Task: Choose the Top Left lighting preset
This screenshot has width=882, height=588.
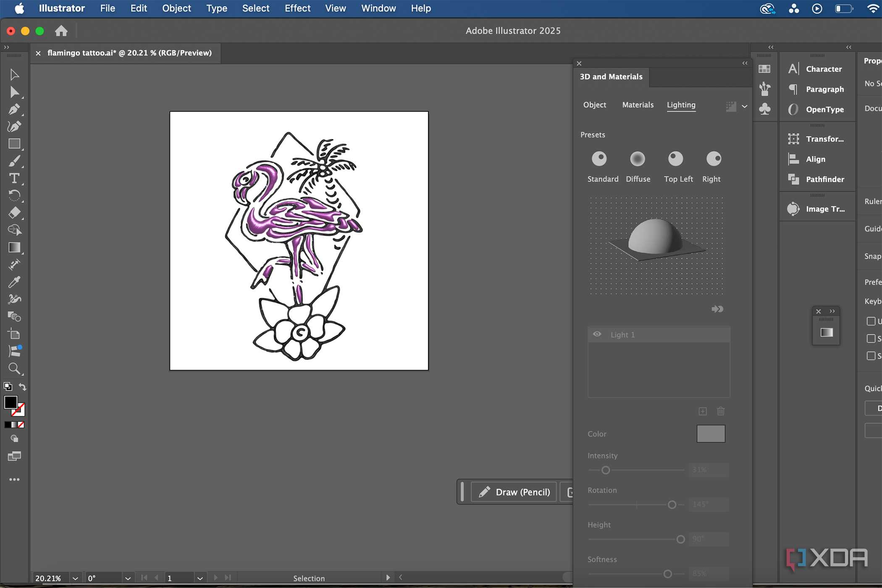Action: (676, 159)
